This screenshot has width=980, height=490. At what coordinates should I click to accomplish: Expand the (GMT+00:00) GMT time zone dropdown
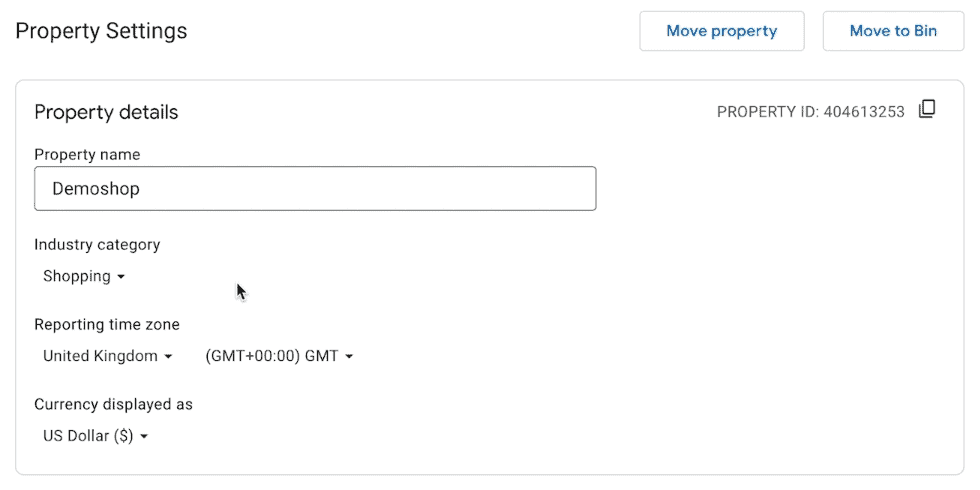click(x=279, y=356)
